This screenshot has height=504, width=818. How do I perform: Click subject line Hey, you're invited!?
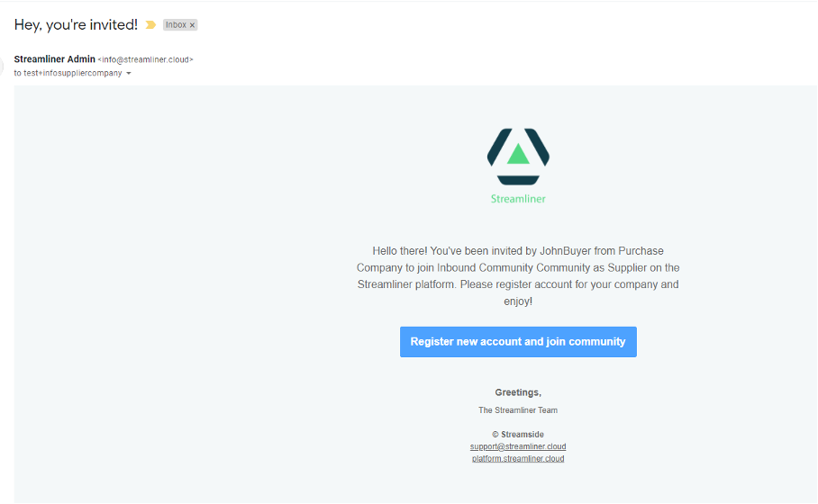pos(77,24)
